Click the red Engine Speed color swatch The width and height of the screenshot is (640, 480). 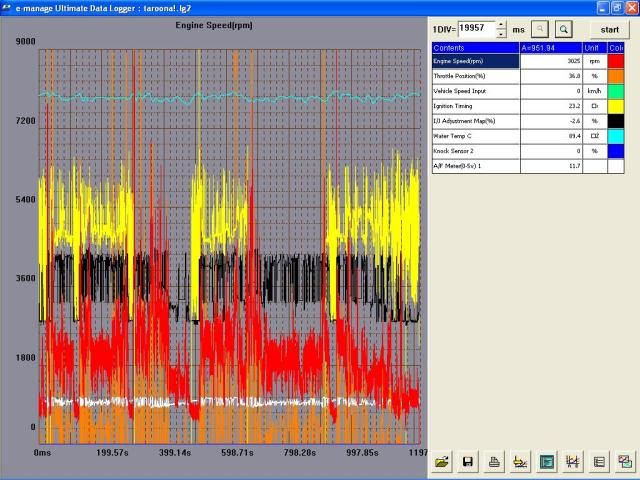(x=616, y=61)
